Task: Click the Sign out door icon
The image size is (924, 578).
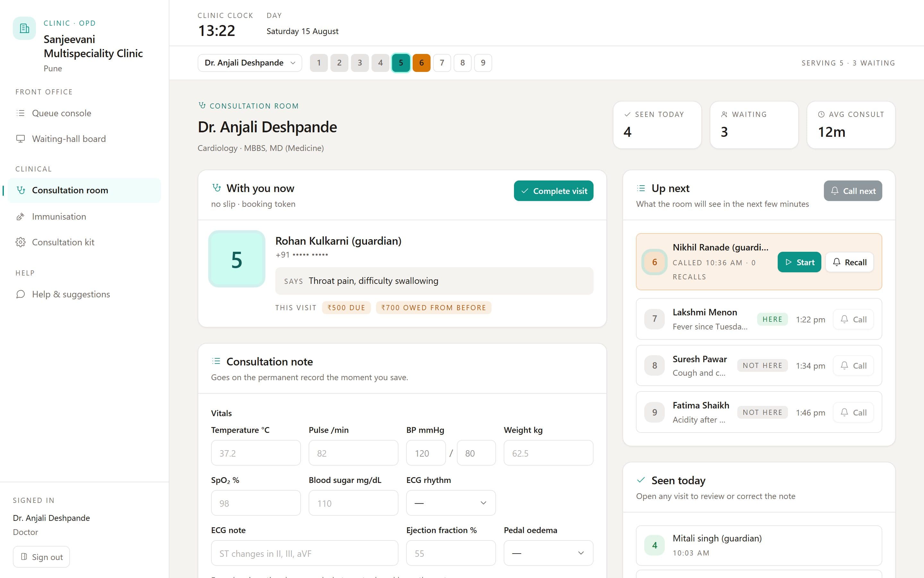Action: tap(24, 557)
